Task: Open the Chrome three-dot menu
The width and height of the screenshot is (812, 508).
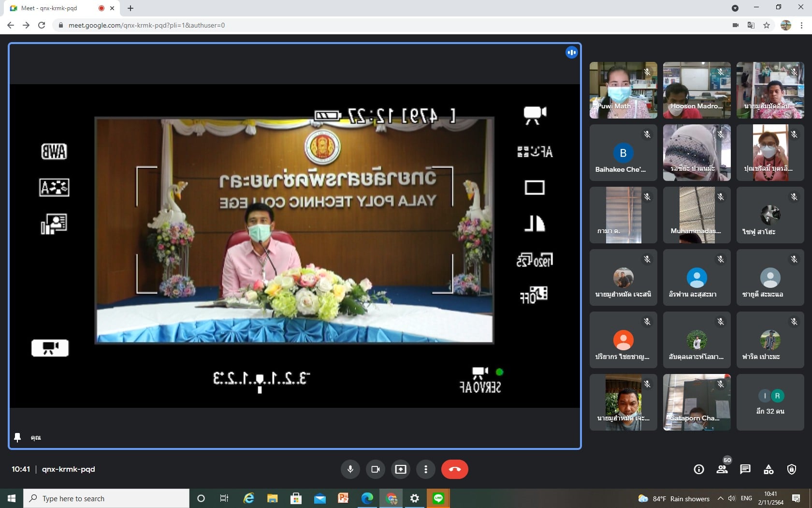Action: coord(801,25)
